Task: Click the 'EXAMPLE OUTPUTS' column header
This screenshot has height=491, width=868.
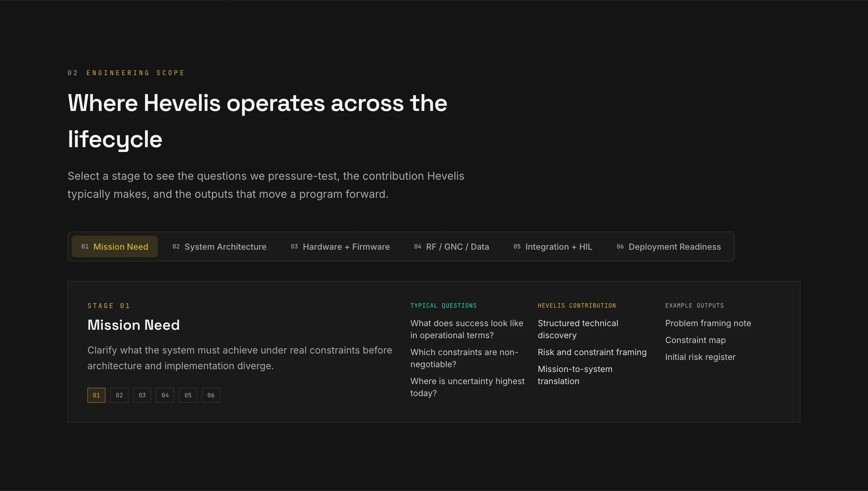Action: (694, 306)
